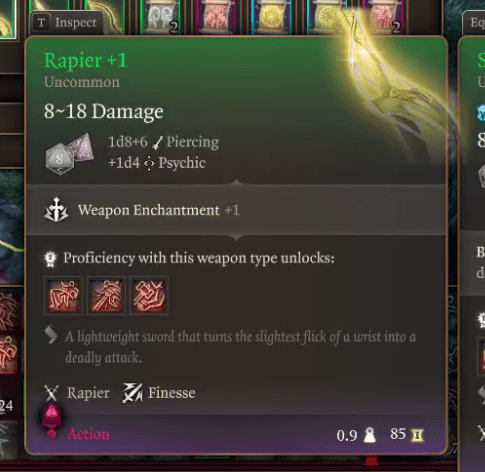The image size is (485, 472).
Task: Click the d8 and d4 dice icon
Action: 70,154
